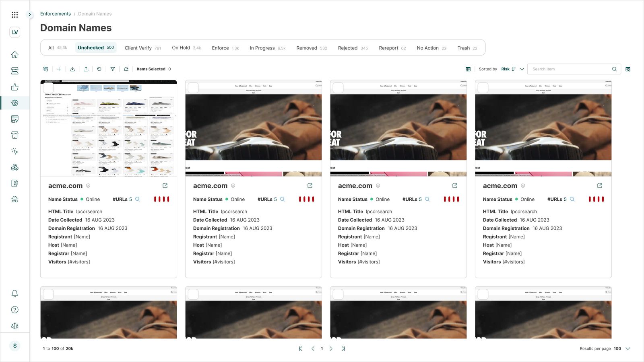Switch to the In Progress tab
Image resolution: width=644 pixels, height=362 pixels.
268,48
